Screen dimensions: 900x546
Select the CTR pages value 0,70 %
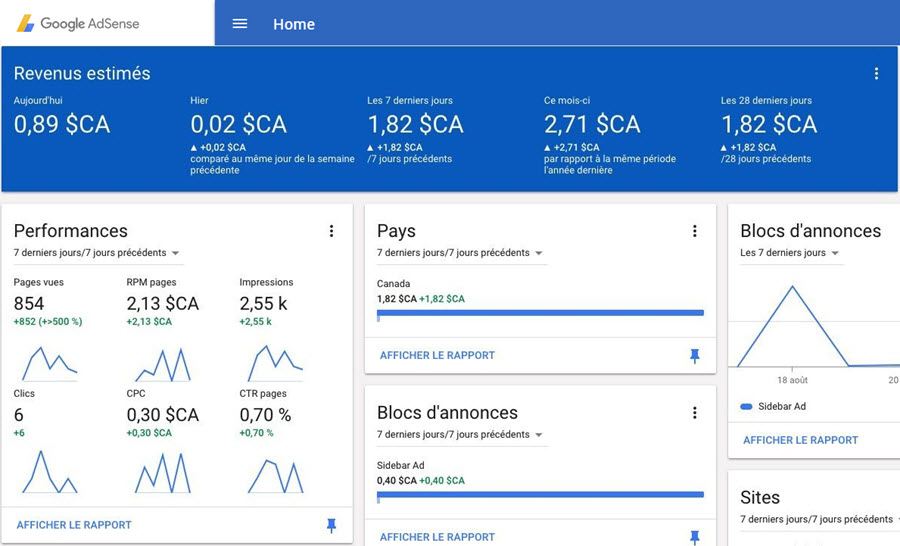point(265,415)
